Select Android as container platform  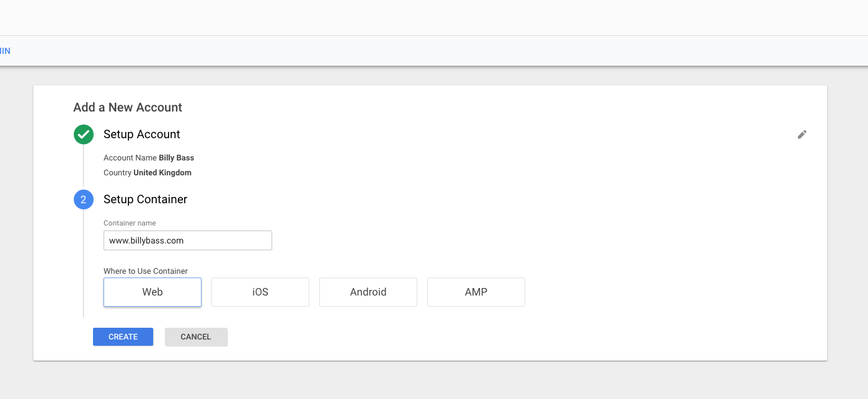(368, 292)
